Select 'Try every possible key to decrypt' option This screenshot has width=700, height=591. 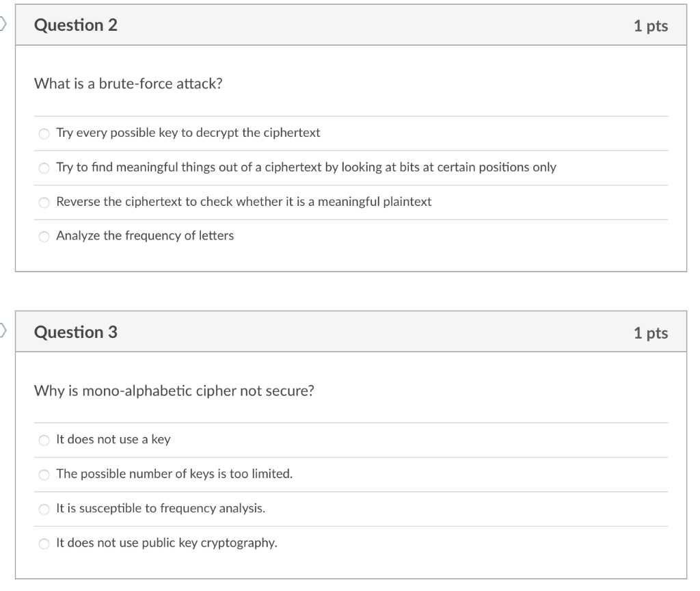pyautogui.click(x=44, y=133)
